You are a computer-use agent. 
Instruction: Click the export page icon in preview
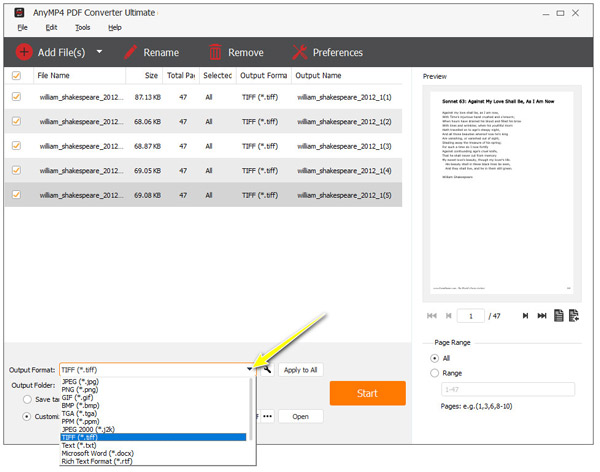pyautogui.click(x=574, y=315)
